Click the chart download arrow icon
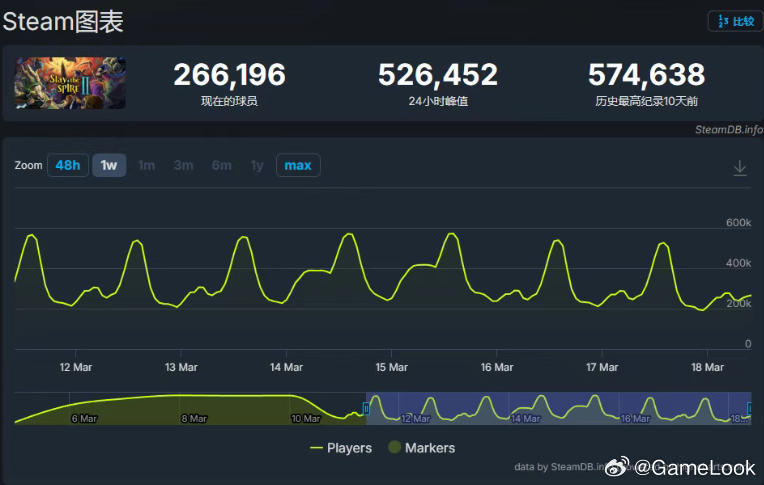 coord(740,168)
